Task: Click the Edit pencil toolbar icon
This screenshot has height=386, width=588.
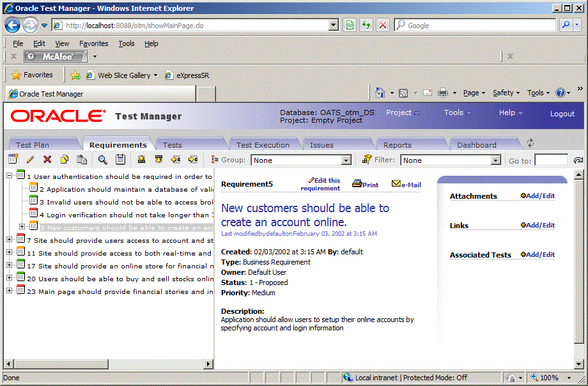Action: coord(31,160)
